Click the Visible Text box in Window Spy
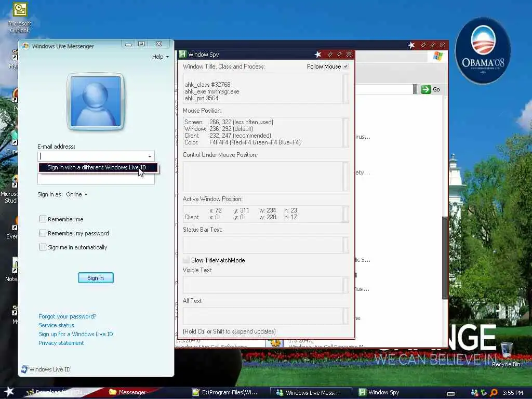 (x=265, y=285)
